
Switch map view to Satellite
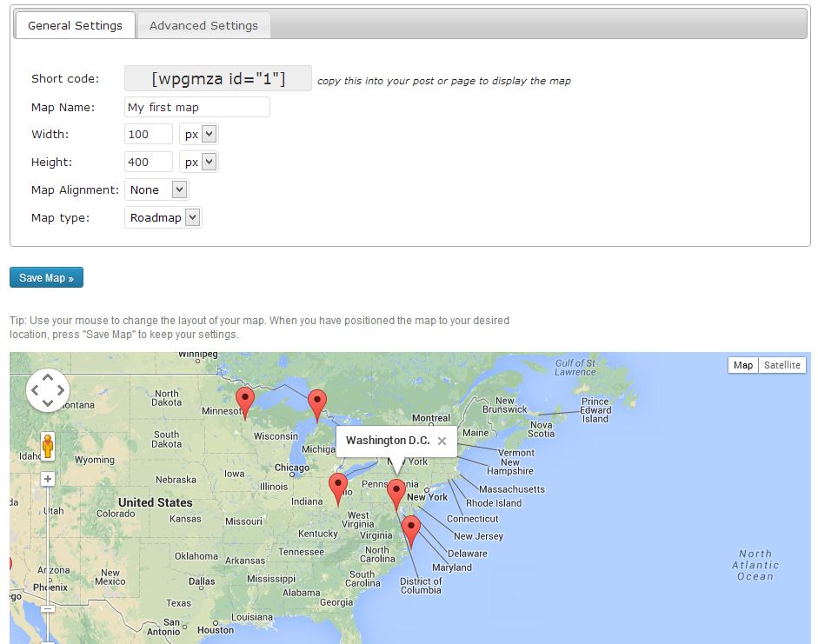point(781,365)
